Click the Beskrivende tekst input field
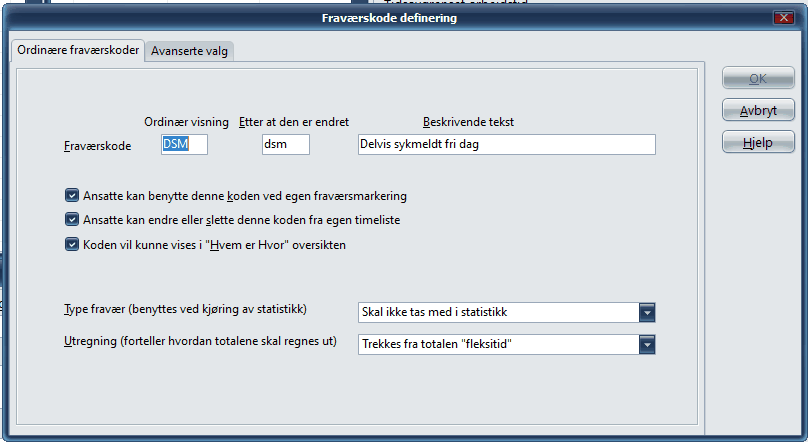 pyautogui.click(x=506, y=145)
